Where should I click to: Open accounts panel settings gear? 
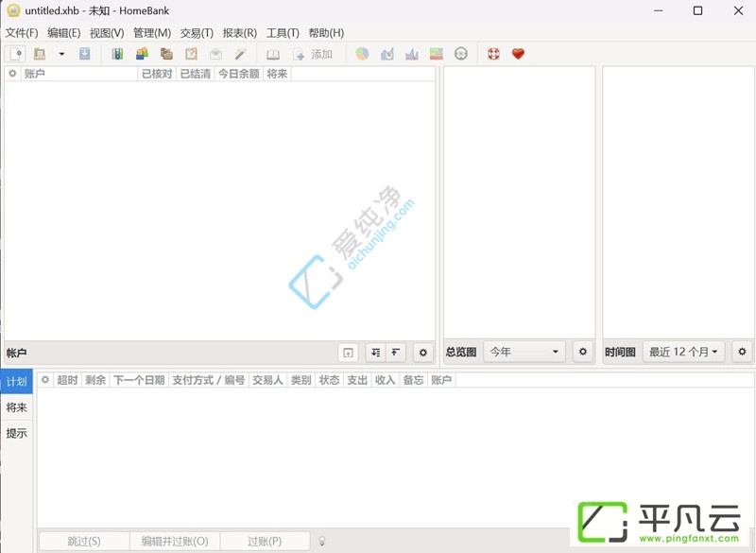tap(422, 353)
